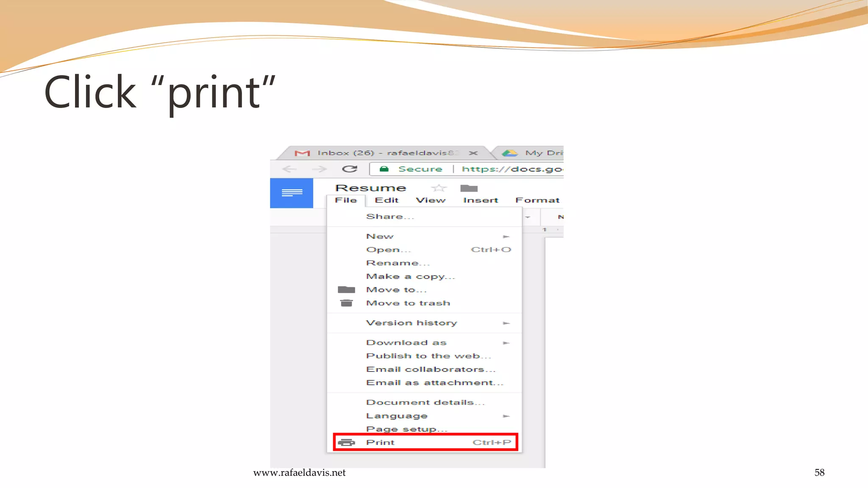Click the printer icon next to Print
The height and width of the screenshot is (488, 868).
tap(346, 442)
